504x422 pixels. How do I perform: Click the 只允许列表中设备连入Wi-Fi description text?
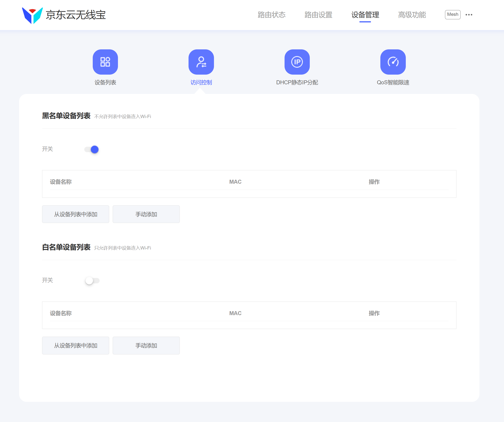123,248
